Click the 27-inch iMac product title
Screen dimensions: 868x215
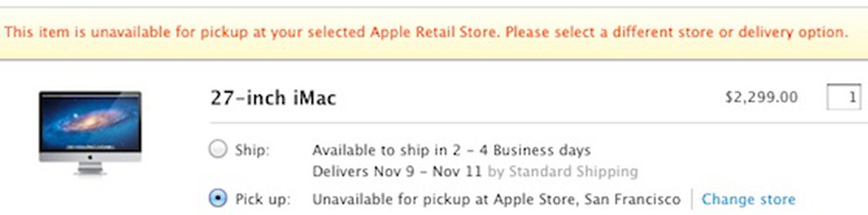(x=273, y=98)
